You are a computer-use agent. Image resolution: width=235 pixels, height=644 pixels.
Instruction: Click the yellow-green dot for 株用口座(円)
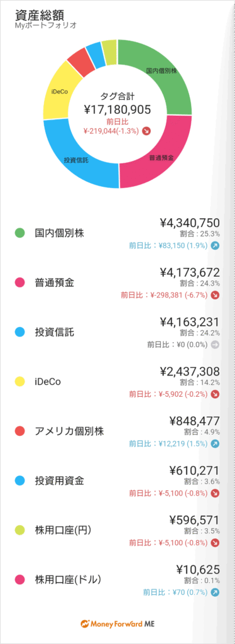click(19, 531)
